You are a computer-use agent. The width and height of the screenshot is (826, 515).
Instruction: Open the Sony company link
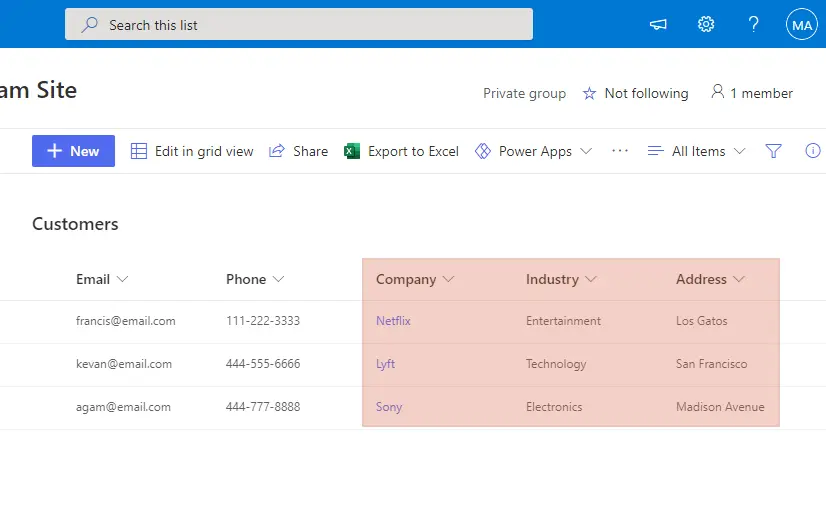point(389,407)
